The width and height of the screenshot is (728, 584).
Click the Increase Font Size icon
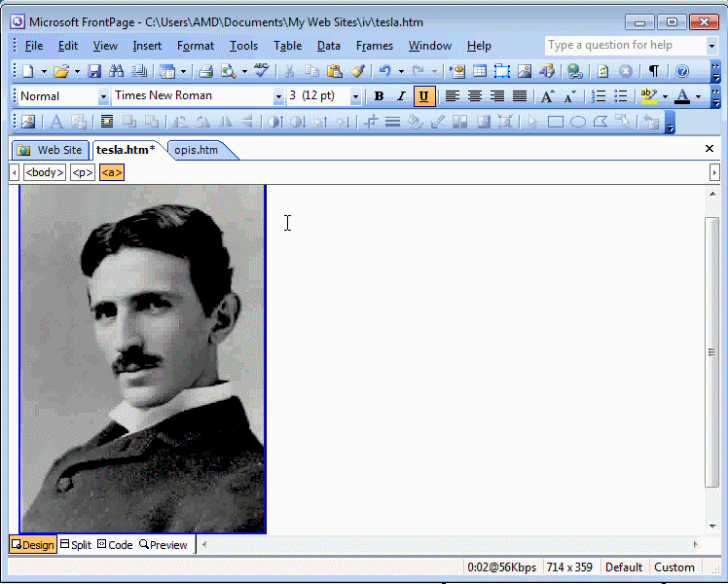click(x=547, y=96)
